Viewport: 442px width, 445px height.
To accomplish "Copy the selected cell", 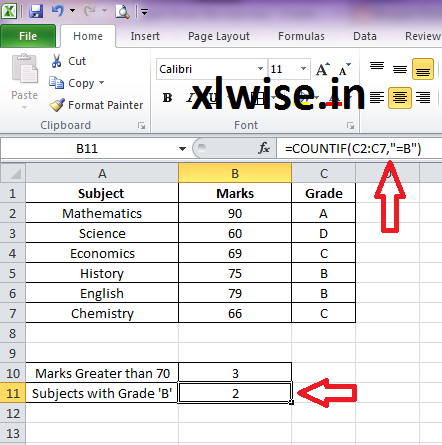I will coord(71,83).
